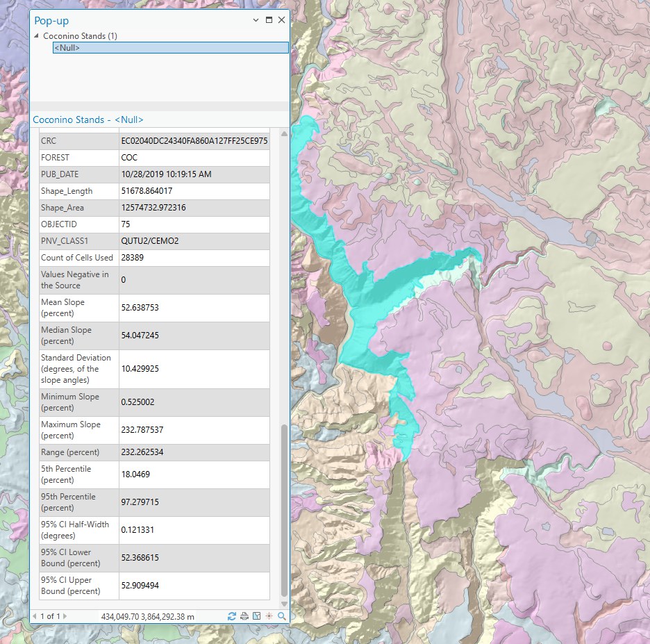Image resolution: width=650 pixels, height=644 pixels.
Task: Click the scrollbar up arrow in attribute table
Action: (284, 134)
